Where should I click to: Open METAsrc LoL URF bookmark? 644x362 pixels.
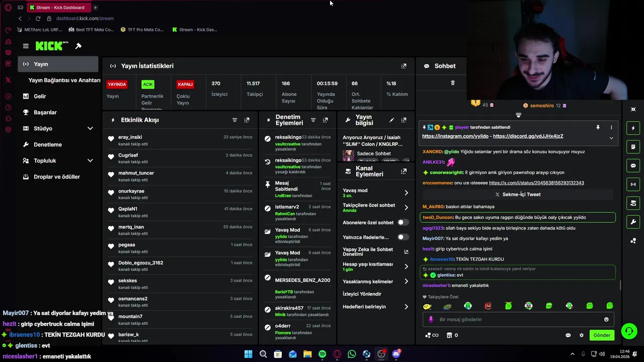point(40,30)
